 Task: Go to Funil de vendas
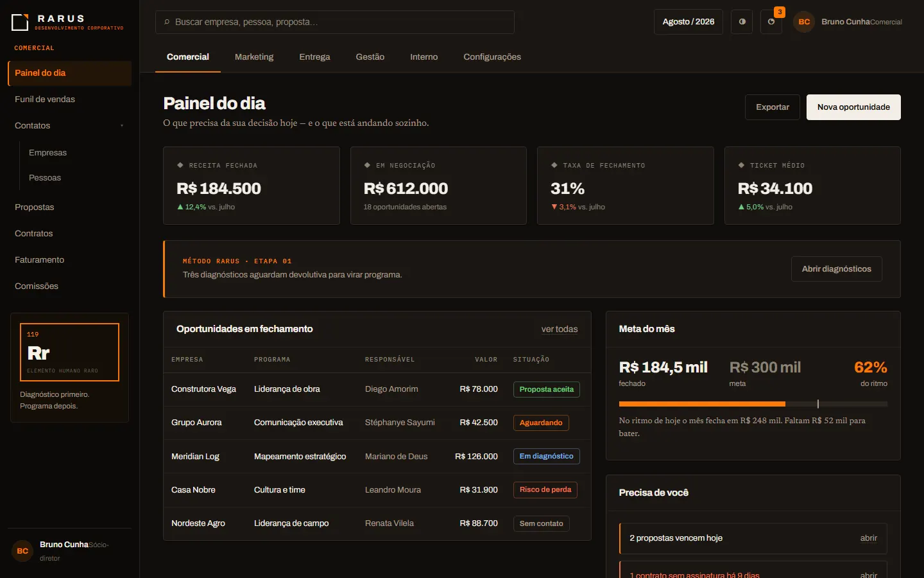click(x=69, y=100)
